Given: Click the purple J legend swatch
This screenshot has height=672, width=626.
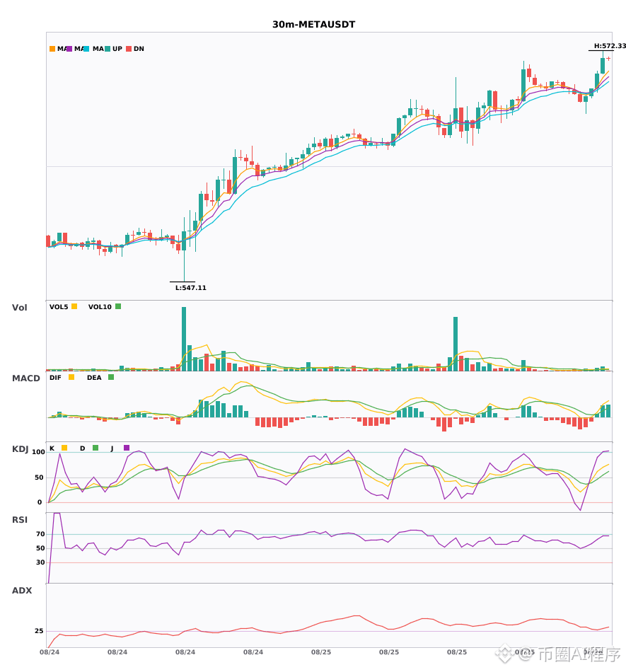Looking at the screenshot, I should [127, 448].
